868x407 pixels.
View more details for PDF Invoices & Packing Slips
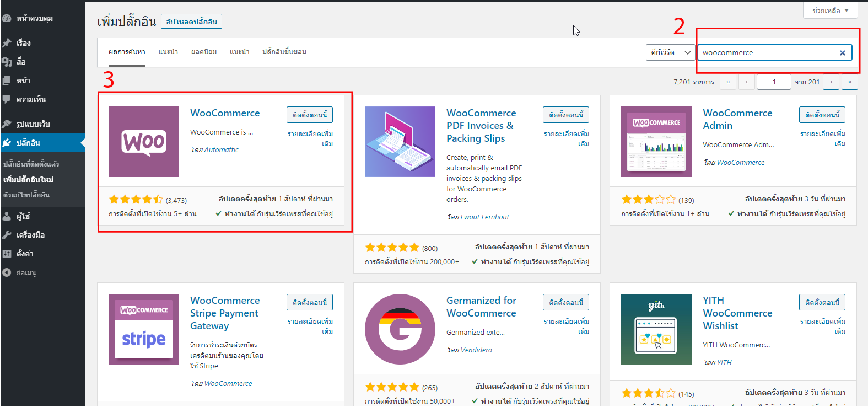(567, 138)
